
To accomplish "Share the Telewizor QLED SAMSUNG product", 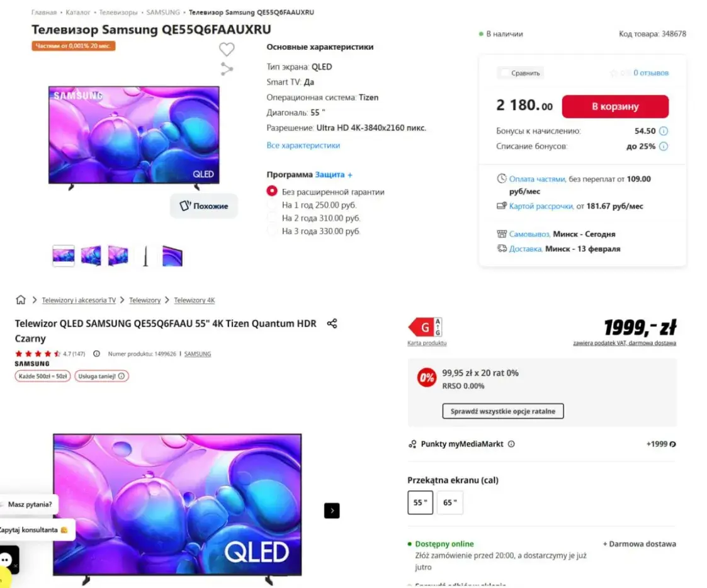I will tap(332, 324).
